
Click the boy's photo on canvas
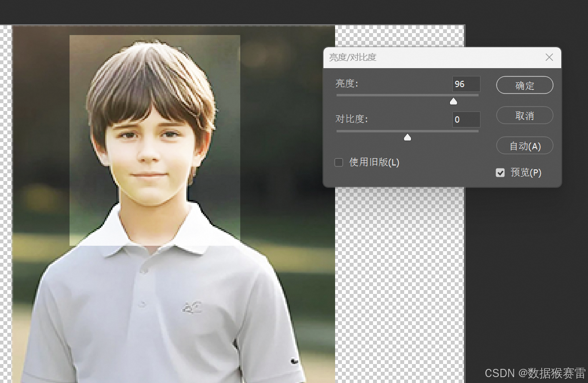click(x=174, y=204)
